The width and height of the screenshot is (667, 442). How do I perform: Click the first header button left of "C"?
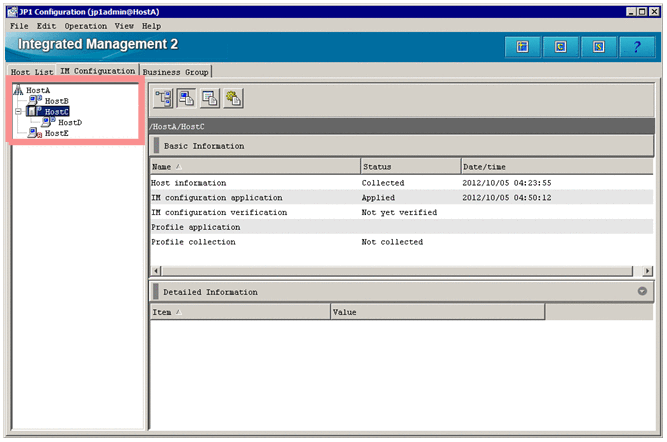click(523, 47)
